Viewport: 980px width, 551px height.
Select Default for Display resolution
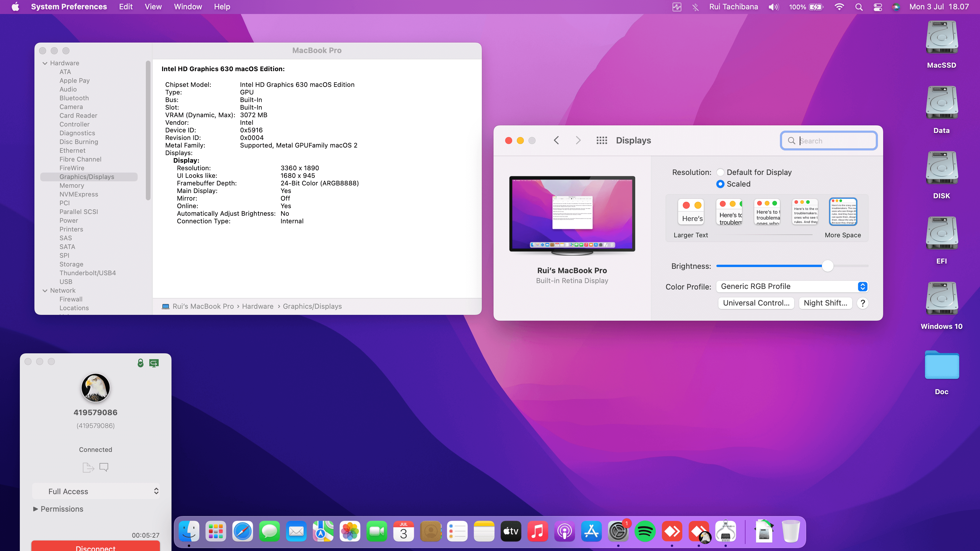click(720, 172)
